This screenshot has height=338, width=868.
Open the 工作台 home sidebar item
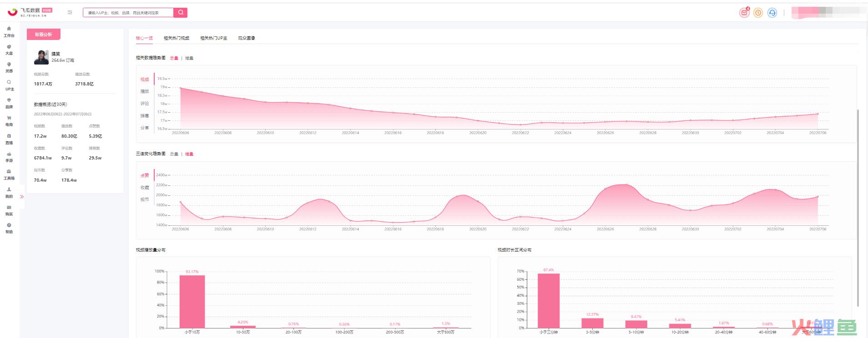(9, 32)
